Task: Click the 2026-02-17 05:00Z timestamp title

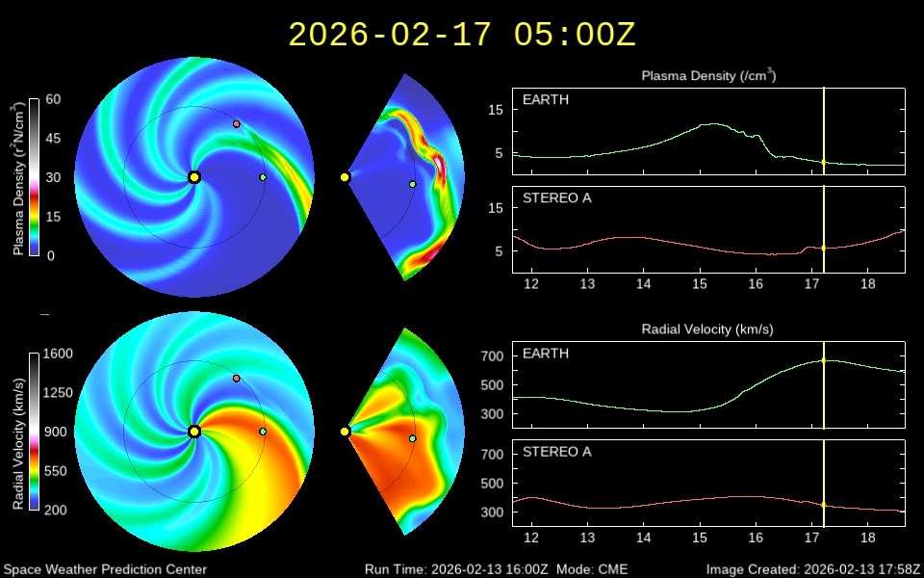Action: [x=462, y=35]
